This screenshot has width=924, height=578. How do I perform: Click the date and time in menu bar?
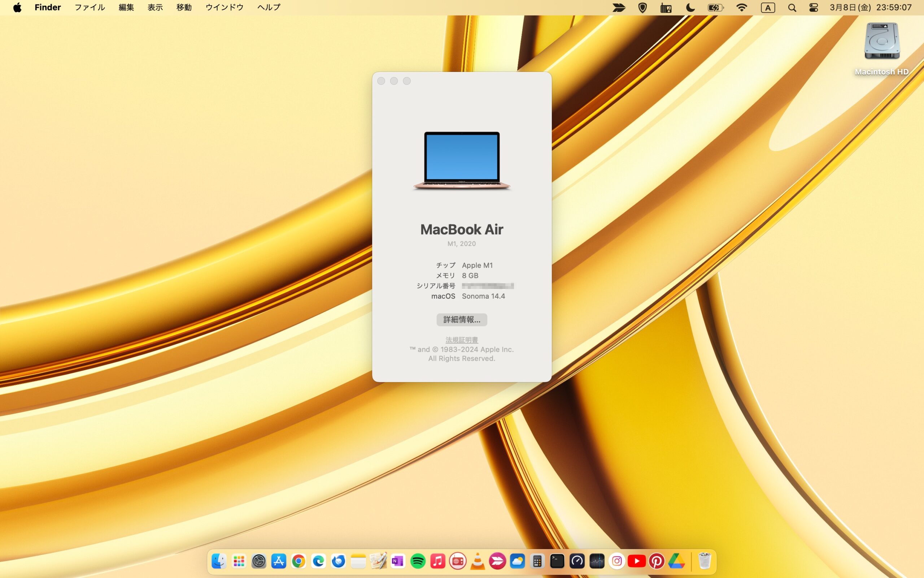(871, 8)
